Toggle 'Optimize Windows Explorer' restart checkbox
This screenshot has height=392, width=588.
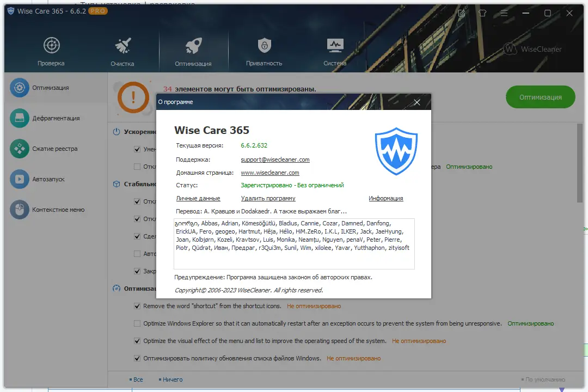137,323
